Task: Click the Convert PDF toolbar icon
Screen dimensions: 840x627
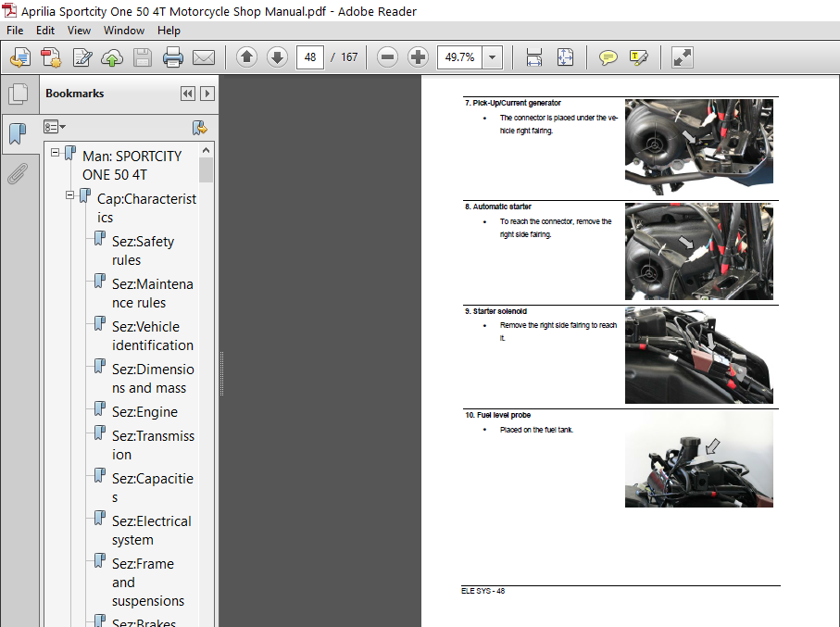Action: (x=51, y=57)
